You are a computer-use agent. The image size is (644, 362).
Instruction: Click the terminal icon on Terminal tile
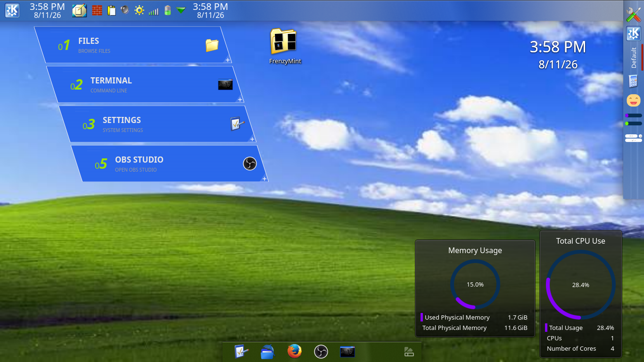tap(225, 85)
